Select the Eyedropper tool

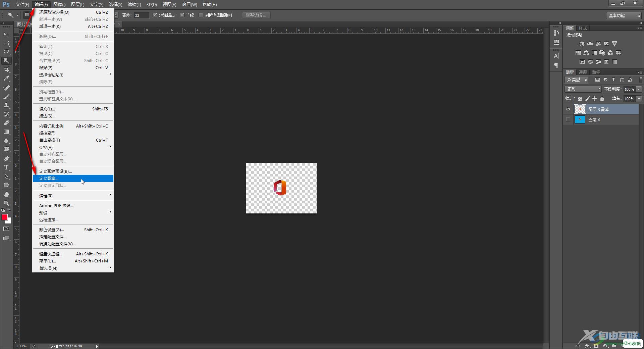[x=6, y=79]
